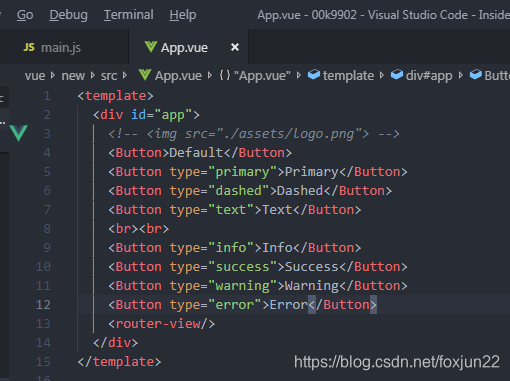Screen dimensions: 510x381
Task: Click line number 1 in the gutter
Action: click(47, 96)
